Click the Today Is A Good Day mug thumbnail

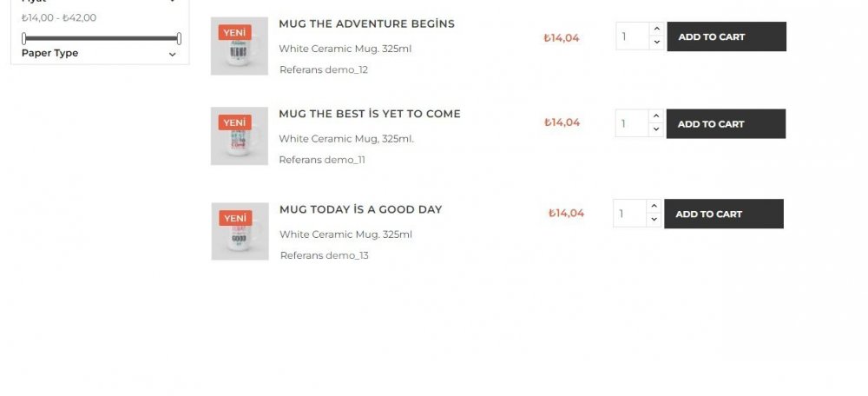[x=240, y=231]
